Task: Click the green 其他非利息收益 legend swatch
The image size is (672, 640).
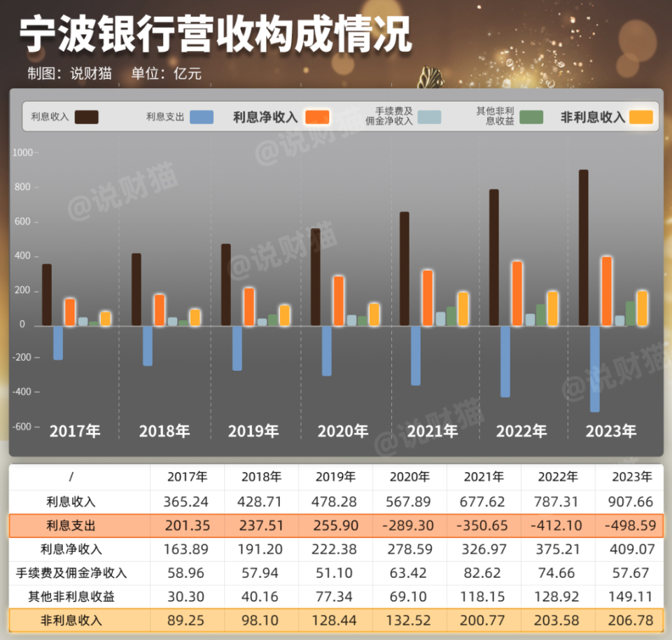Action: (x=531, y=117)
